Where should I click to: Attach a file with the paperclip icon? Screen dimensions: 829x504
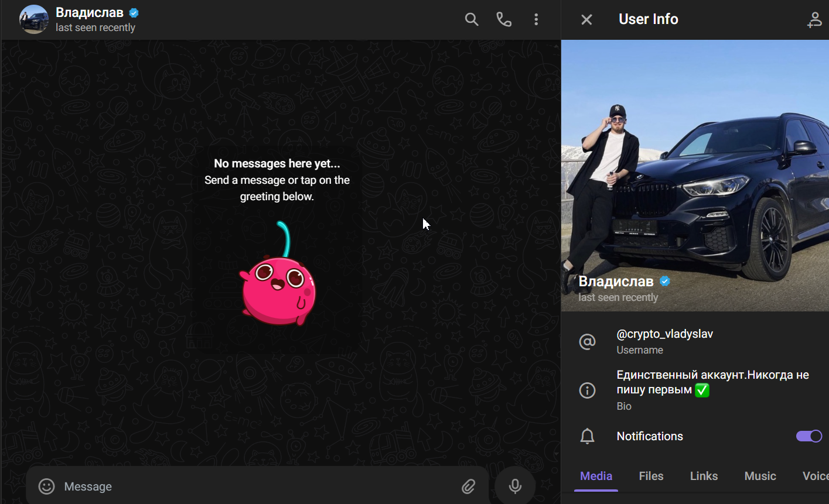coord(469,486)
